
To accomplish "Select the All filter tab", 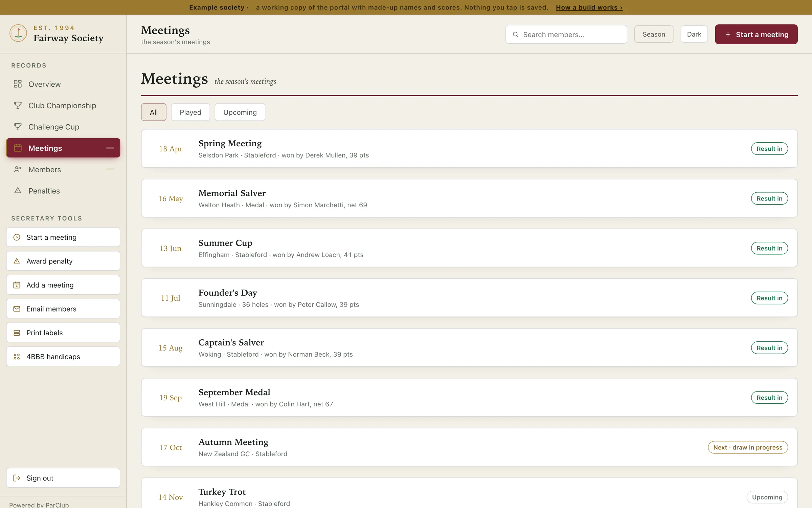I will tap(154, 112).
